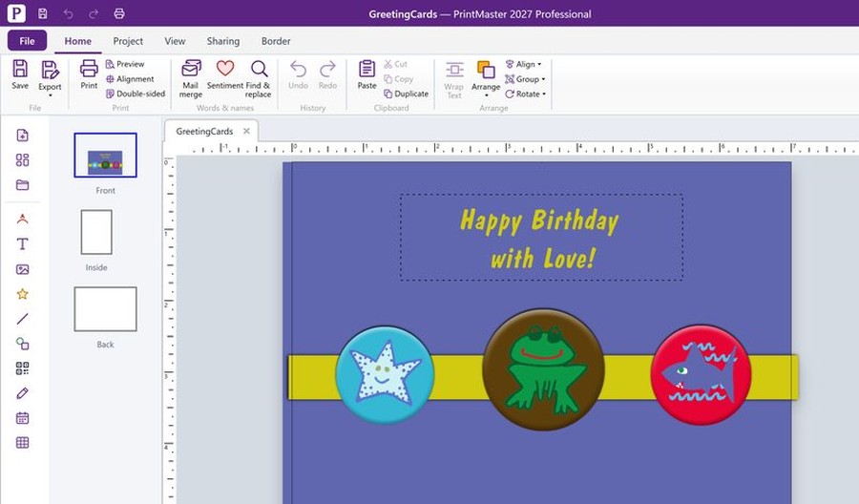
Task: Open the File menu
Action: click(x=27, y=40)
